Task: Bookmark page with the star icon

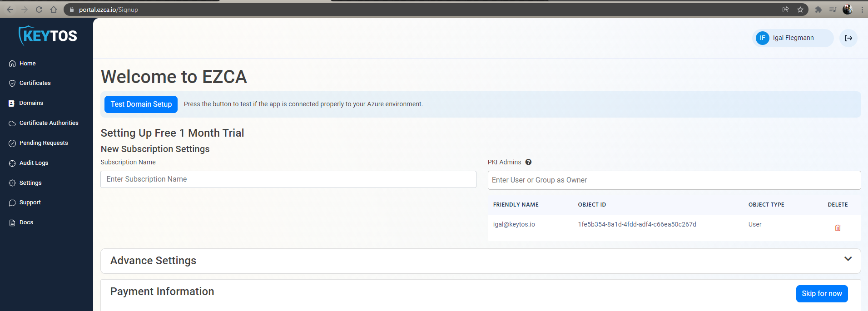Action: pyautogui.click(x=800, y=10)
